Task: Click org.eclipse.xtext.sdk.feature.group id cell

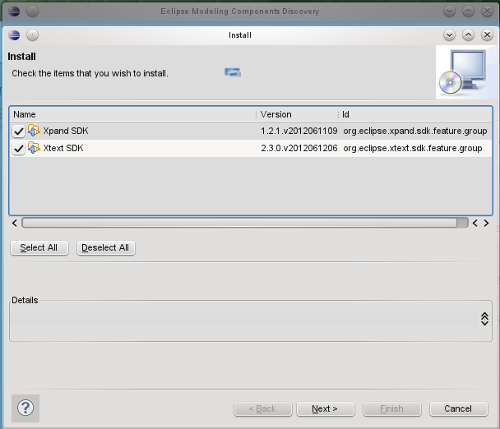Action: pos(413,148)
